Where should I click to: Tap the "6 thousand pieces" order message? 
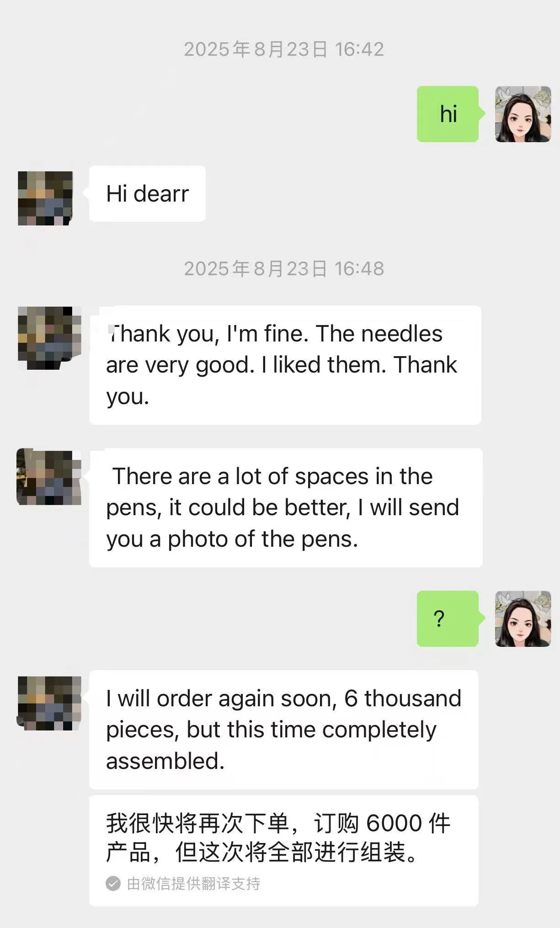pos(284,730)
